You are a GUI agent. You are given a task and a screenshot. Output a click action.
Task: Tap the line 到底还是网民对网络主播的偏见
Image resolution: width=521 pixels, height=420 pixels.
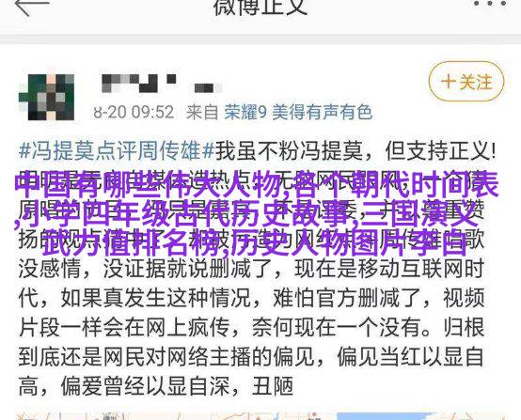pos(251,357)
